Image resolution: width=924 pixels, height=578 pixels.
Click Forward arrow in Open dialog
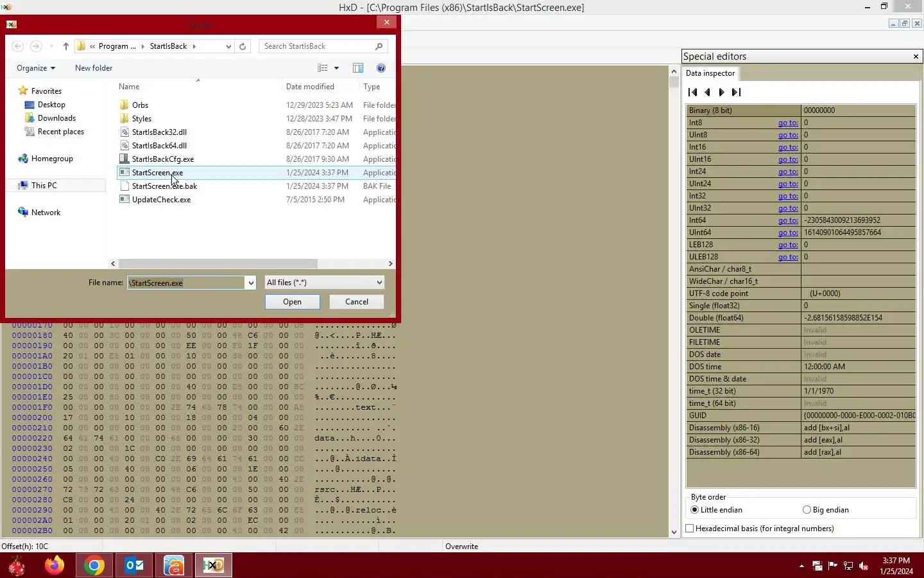click(x=36, y=46)
